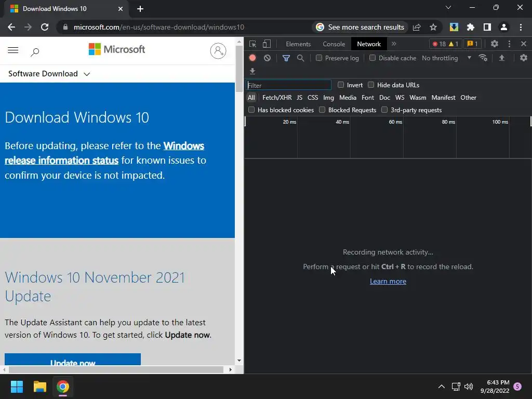This screenshot has width=532, height=399.
Task: Check Blocked Requests checkbox
Action: tap(322, 110)
